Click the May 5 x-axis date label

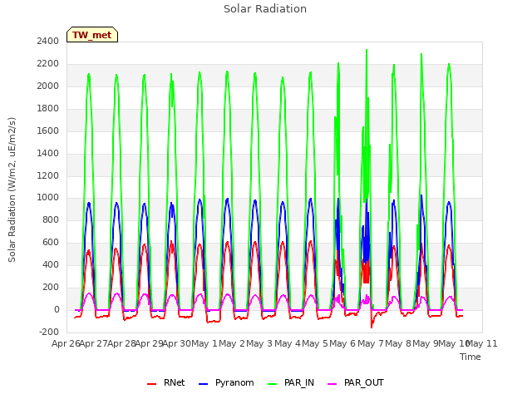pyautogui.click(x=315, y=343)
